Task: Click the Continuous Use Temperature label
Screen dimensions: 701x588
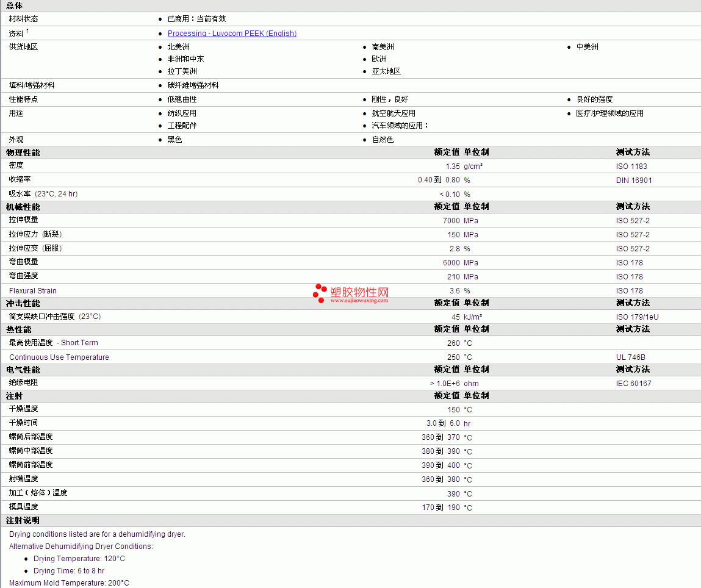Action: pos(59,357)
